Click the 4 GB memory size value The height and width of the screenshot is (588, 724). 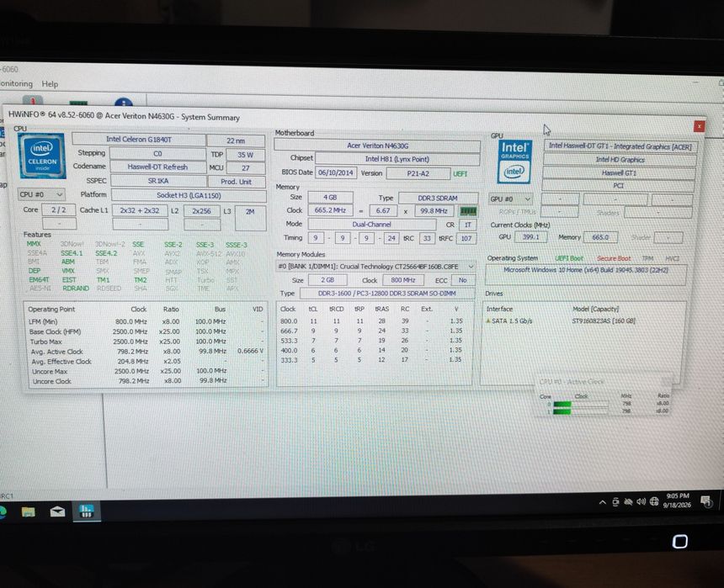click(330, 197)
